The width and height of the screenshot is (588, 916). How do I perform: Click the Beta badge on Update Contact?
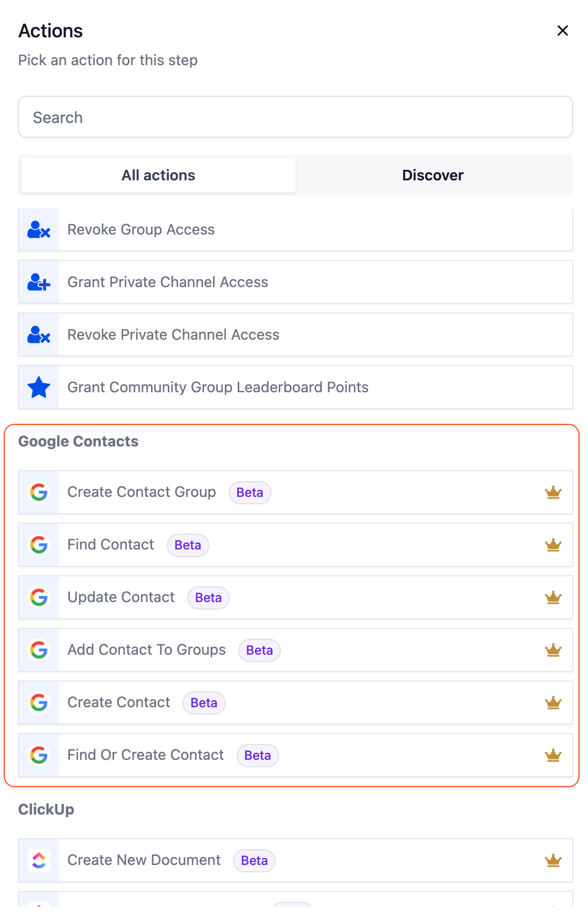pyautogui.click(x=208, y=598)
